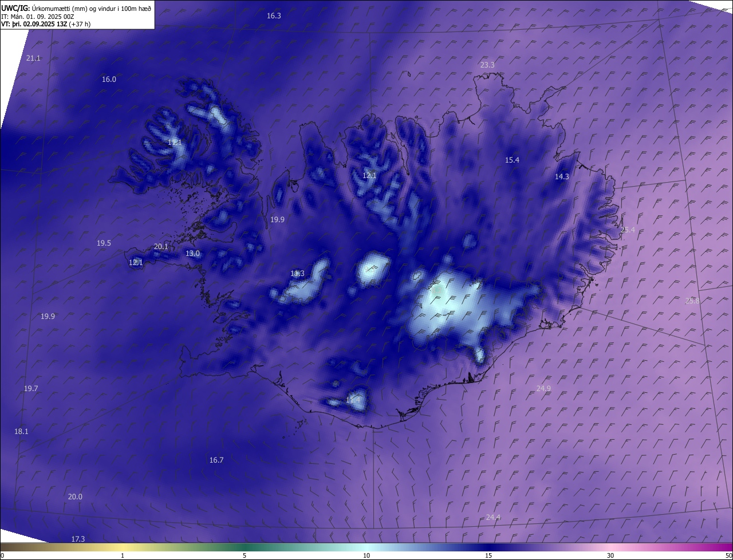Click the 19.7 value label
Screen dimensions: 733x560
[31, 389]
